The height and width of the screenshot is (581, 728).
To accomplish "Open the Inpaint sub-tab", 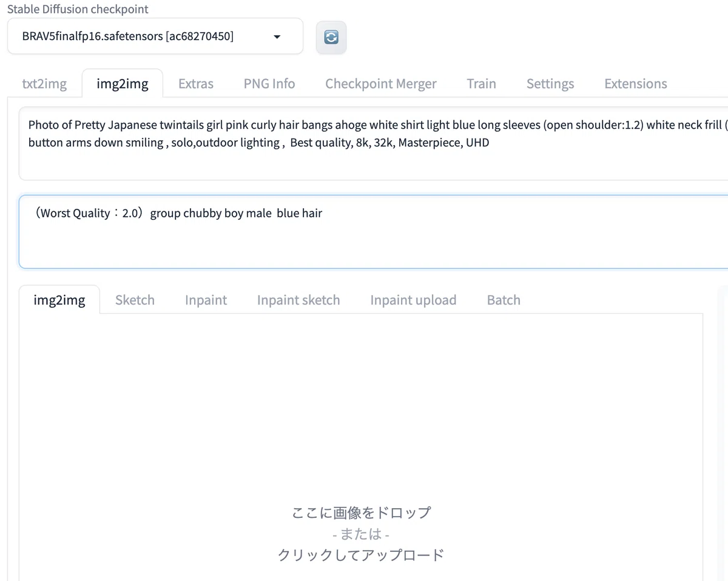I will pyautogui.click(x=206, y=300).
